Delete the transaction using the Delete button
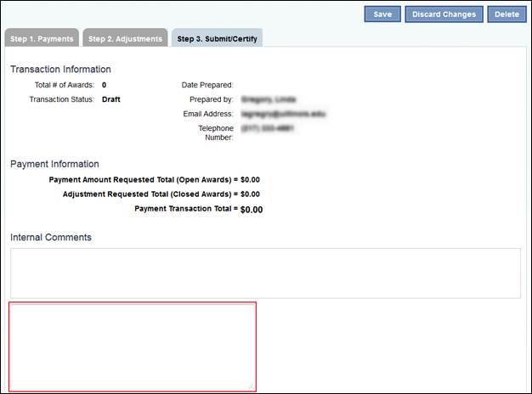Image resolution: width=532 pixels, height=394 pixels. [x=507, y=14]
